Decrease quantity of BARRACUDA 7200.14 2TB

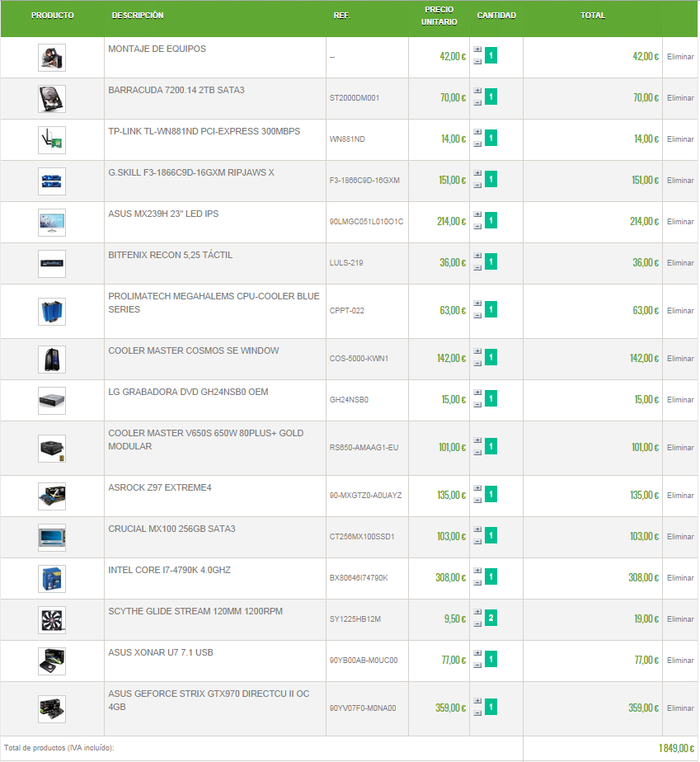(x=477, y=103)
